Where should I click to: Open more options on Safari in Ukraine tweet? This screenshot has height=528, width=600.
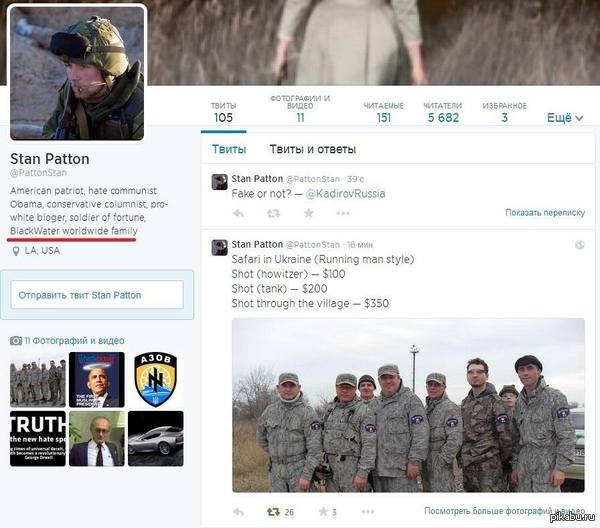368,512
